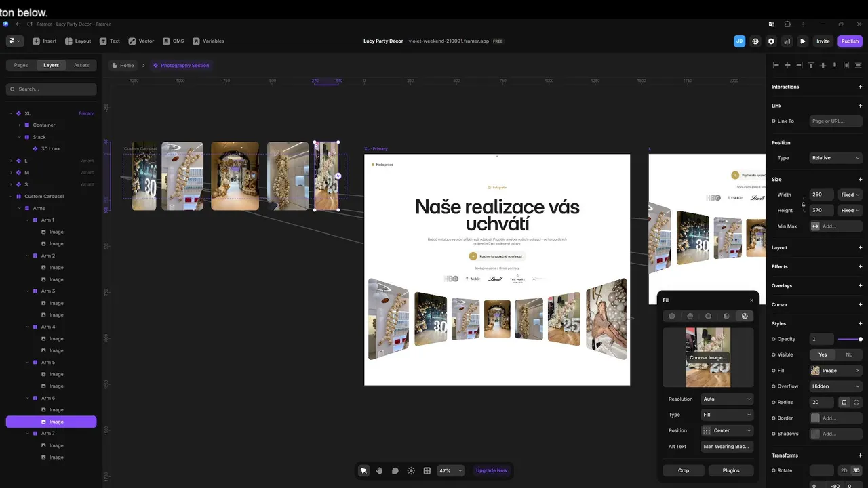Align left using the first alignment icon
Image resolution: width=868 pixels, height=488 pixels.
(776, 65)
